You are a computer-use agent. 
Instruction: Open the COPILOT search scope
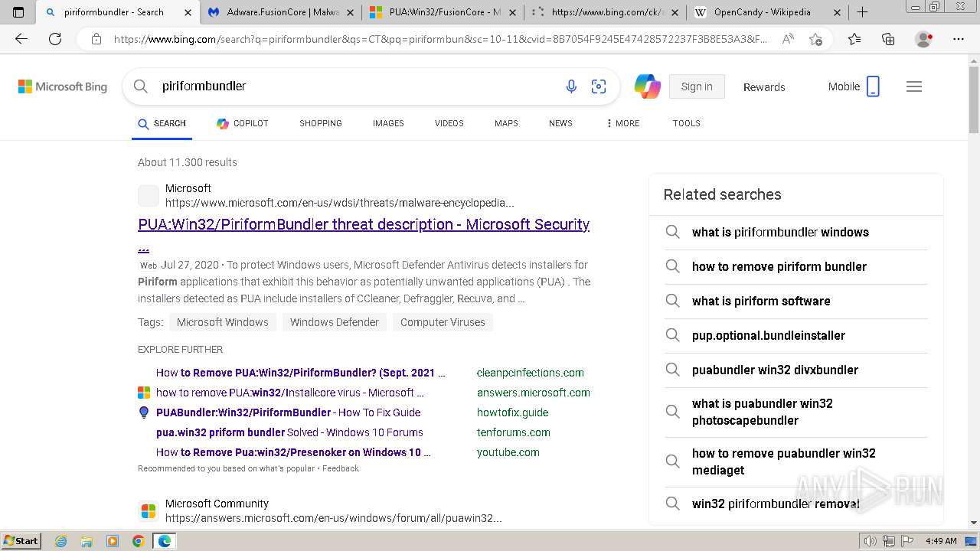[x=243, y=123]
